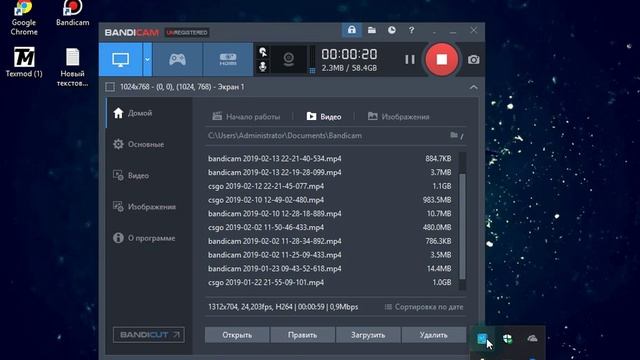Screen dimensions: 640x360
Task: Open Texmod (1) desktop icon
Action: coord(24,62)
